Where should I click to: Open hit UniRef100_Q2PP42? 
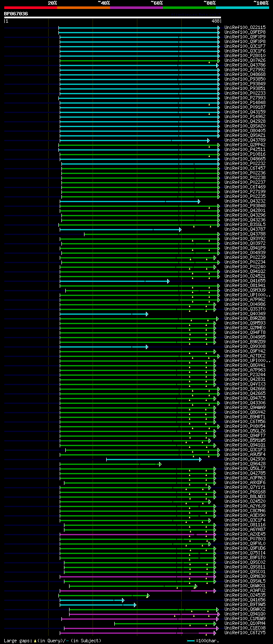(x=245, y=145)
